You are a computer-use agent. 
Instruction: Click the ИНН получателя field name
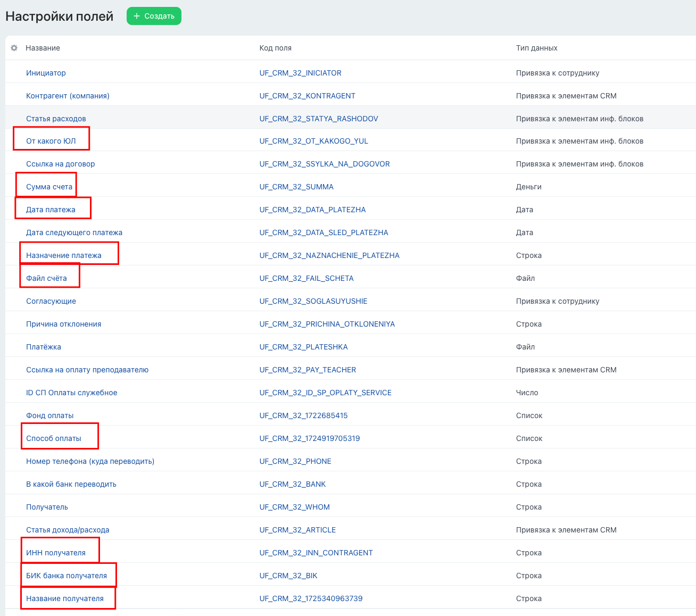pyautogui.click(x=56, y=553)
